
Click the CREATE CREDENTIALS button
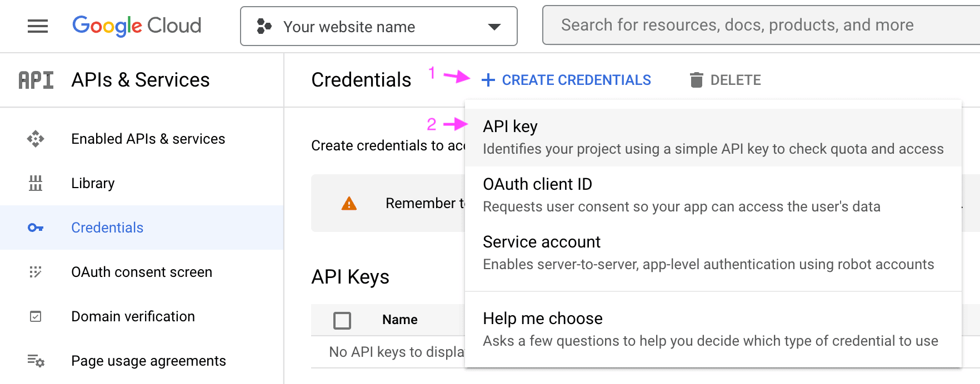pyautogui.click(x=566, y=79)
